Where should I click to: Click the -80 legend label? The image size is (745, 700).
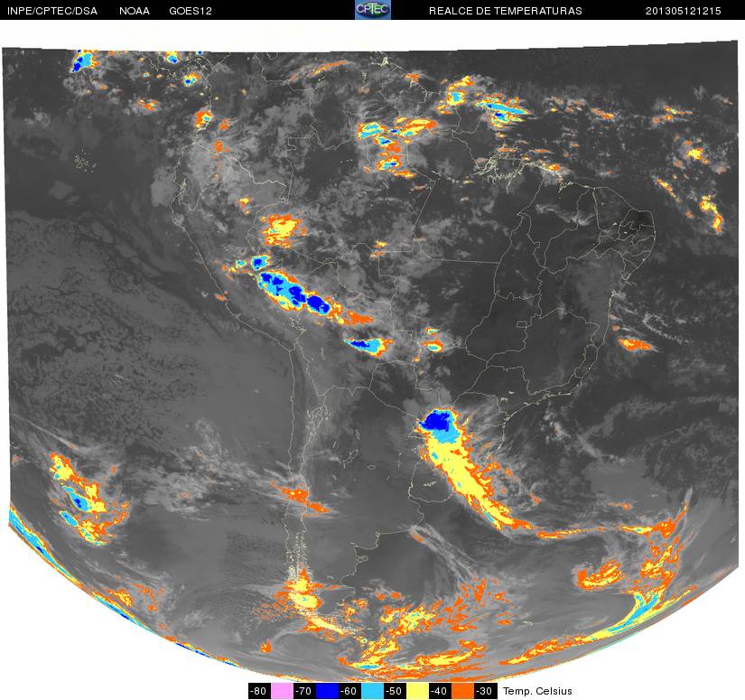tap(259, 691)
